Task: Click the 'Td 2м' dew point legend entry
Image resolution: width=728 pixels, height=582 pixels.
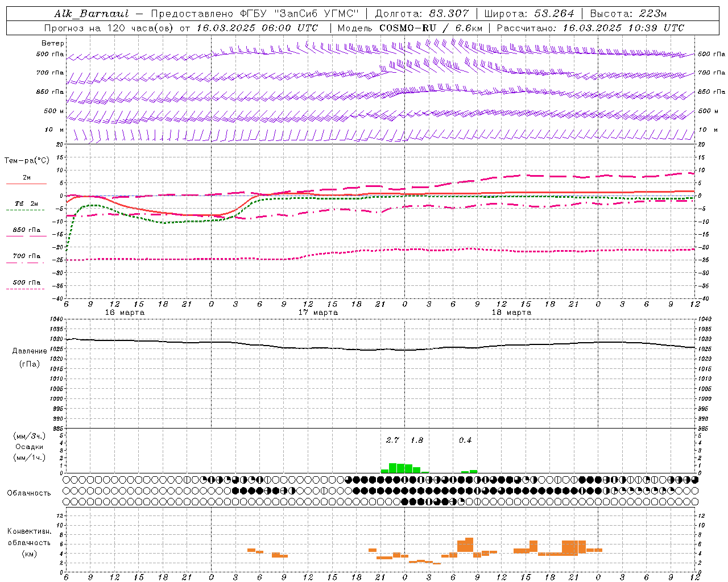Action: [26, 203]
